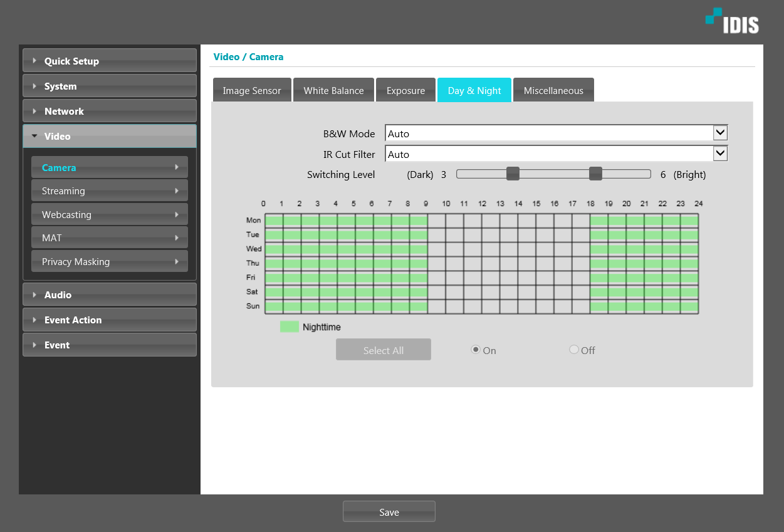Switch to the Exposure tab

pos(405,90)
